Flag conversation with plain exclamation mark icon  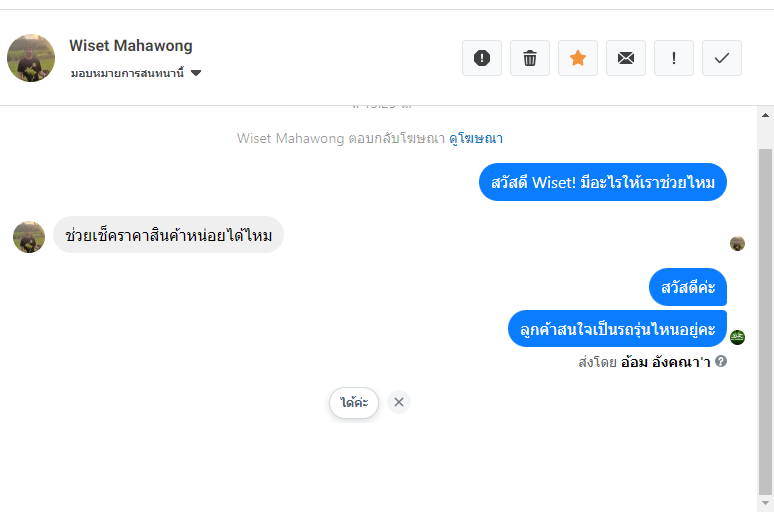tap(674, 58)
